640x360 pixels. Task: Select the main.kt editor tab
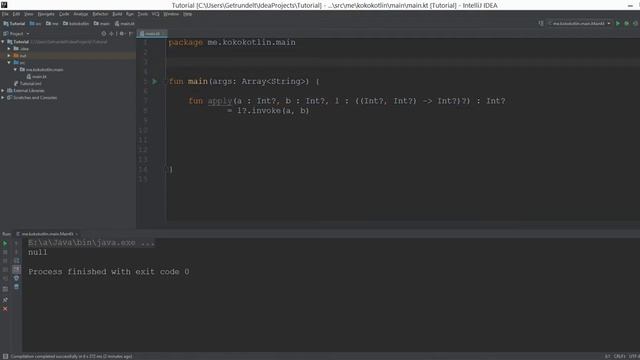(152, 33)
